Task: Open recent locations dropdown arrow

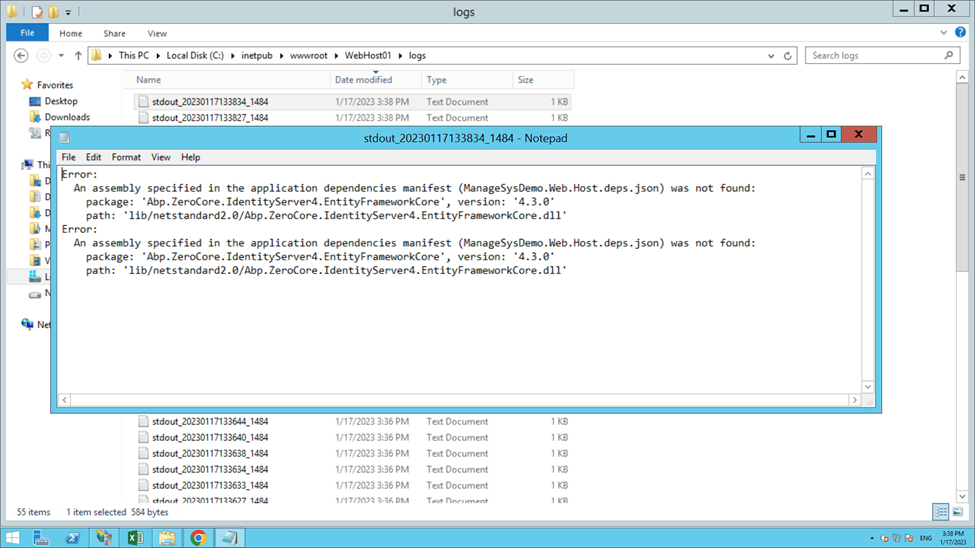Action: pyautogui.click(x=61, y=55)
